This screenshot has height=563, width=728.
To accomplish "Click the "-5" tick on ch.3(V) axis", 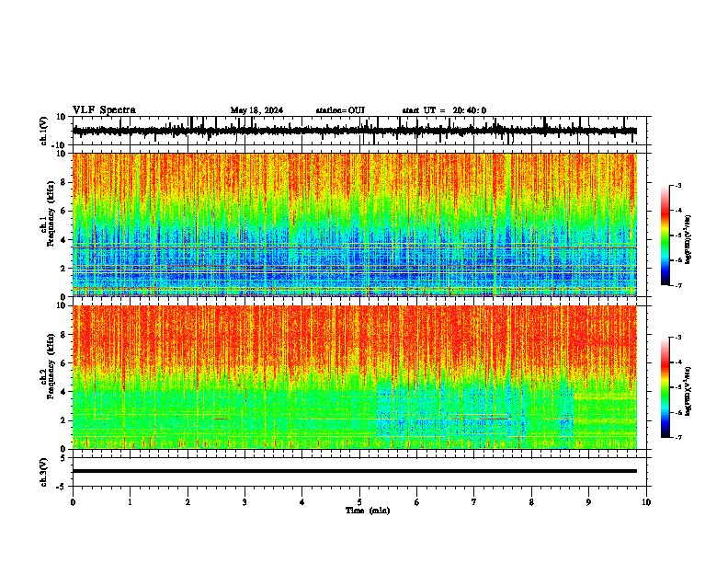I will click(63, 487).
